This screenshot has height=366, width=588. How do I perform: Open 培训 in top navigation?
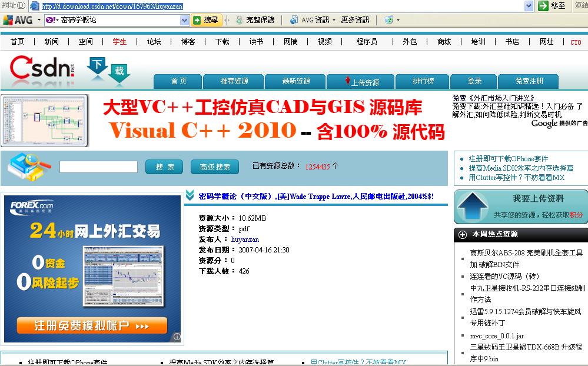point(478,42)
